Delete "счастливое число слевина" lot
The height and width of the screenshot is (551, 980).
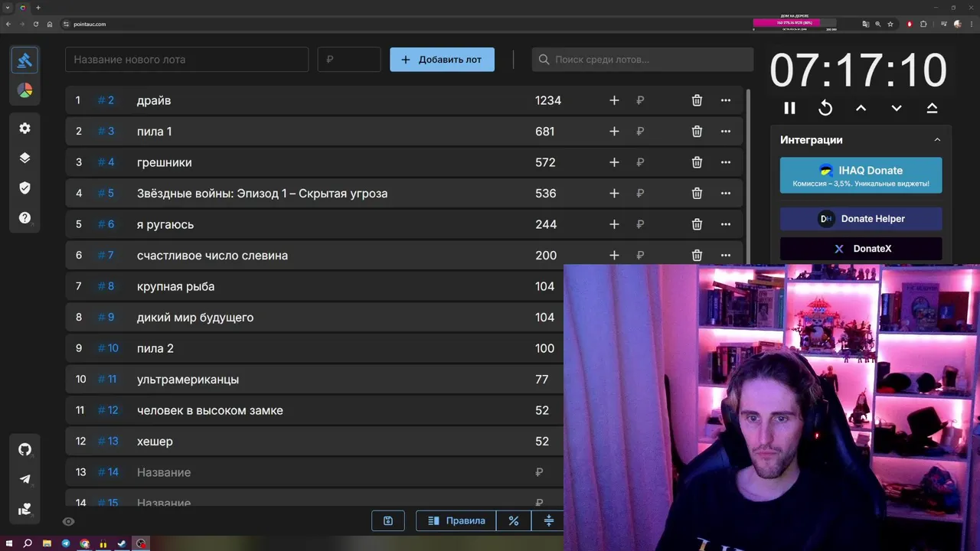(x=697, y=256)
